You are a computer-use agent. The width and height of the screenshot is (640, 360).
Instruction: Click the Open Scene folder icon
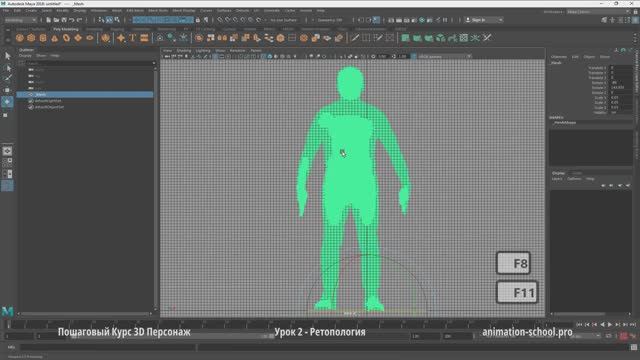click(56, 20)
